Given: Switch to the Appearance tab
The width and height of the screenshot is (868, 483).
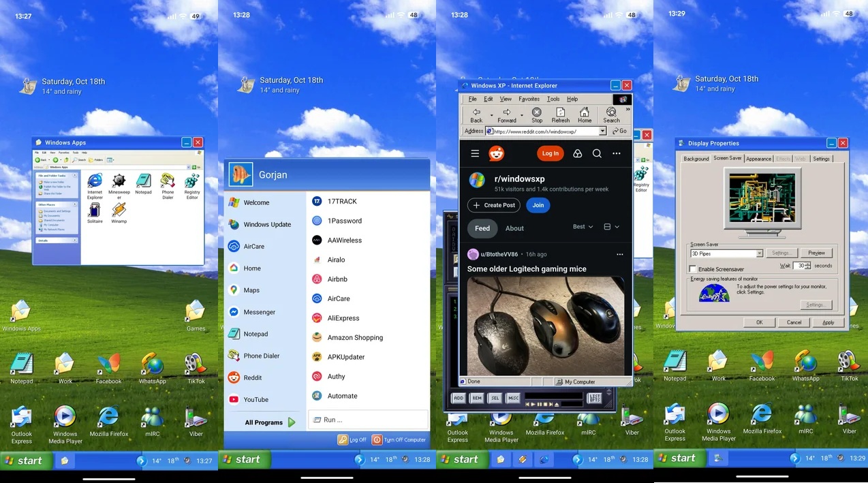Looking at the screenshot, I should (758, 159).
